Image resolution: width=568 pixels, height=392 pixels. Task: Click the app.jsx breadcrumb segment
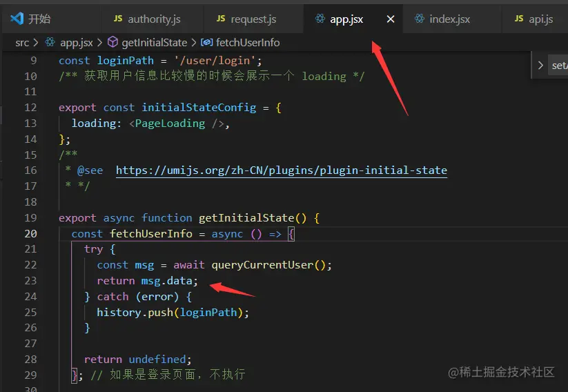pos(77,43)
